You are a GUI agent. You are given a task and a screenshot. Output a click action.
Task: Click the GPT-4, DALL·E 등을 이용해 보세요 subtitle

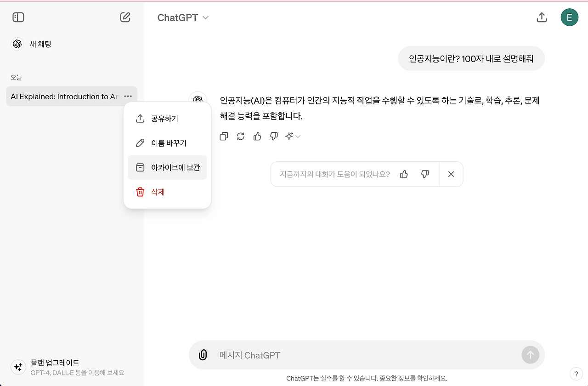tap(77, 373)
